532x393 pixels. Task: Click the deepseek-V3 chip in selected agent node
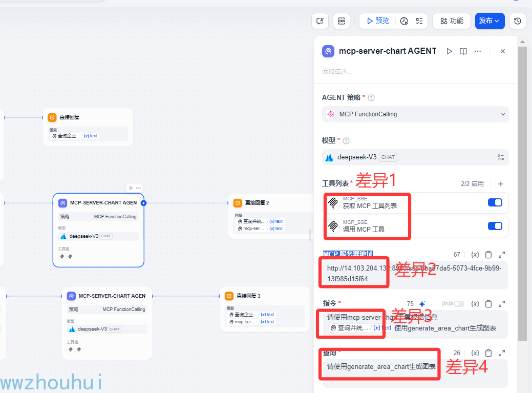tap(98, 236)
